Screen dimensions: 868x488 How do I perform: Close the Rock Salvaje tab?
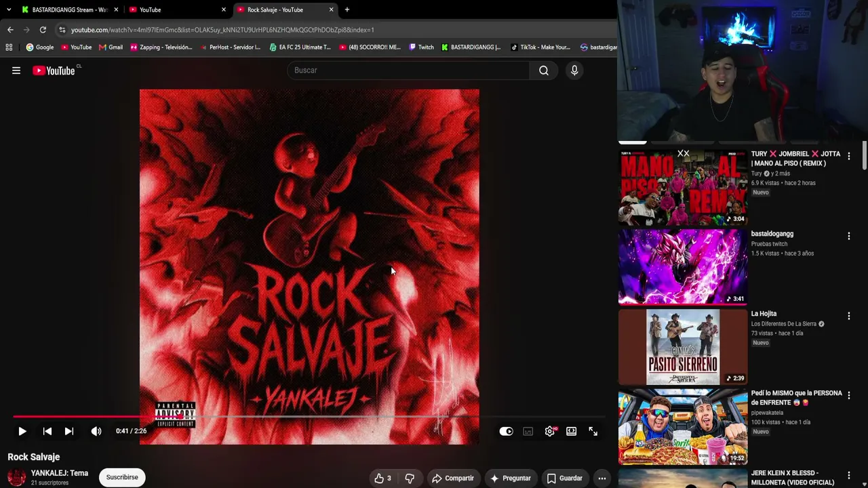pos(331,9)
